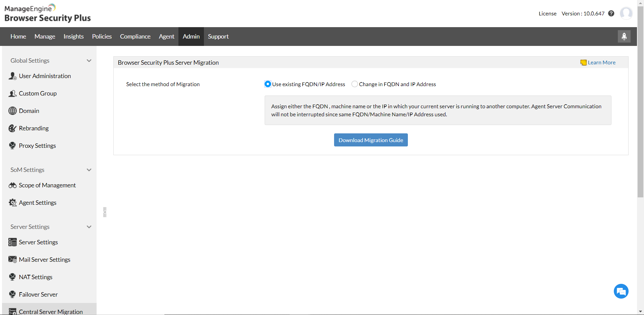Open the License link

click(548, 13)
